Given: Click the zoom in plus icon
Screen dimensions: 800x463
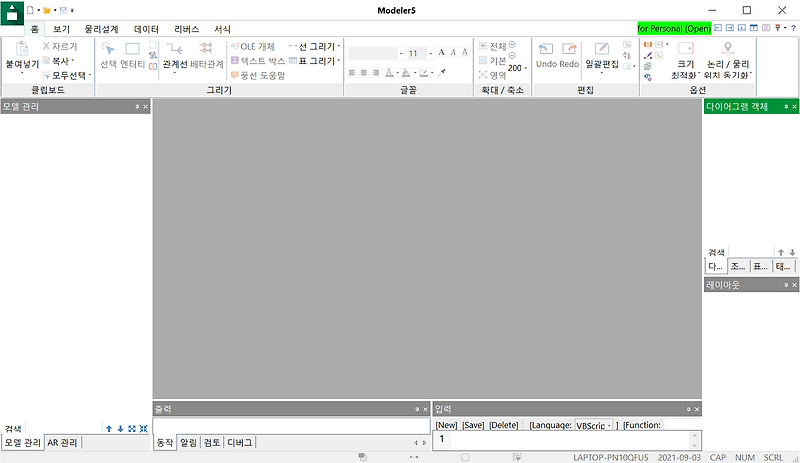Looking at the screenshot, I should 512,45.
